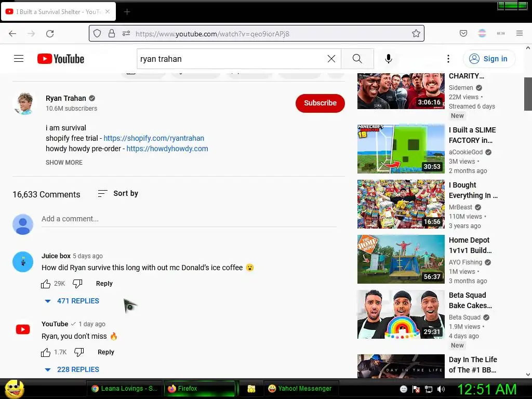Open YouTube settings three-dot menu
532x399 pixels.
[448, 59]
